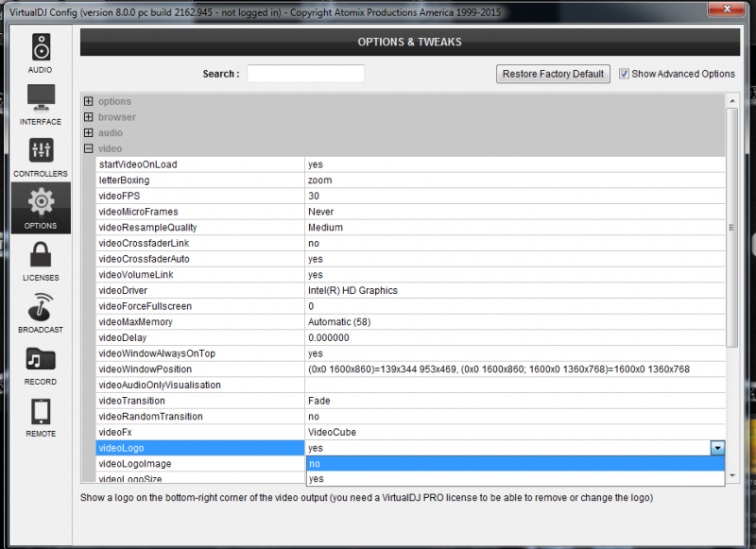Collapse the video category
Viewport: 756px width, 549px height.
pos(89,148)
